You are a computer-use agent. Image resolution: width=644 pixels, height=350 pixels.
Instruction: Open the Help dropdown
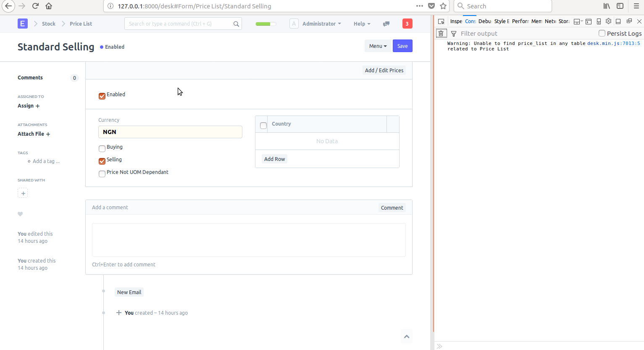(x=362, y=24)
